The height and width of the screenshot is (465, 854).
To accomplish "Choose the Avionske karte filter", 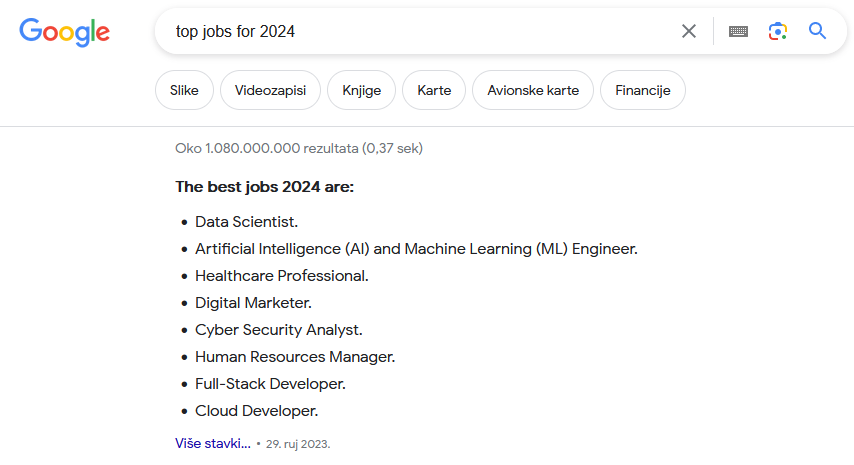I will (533, 90).
